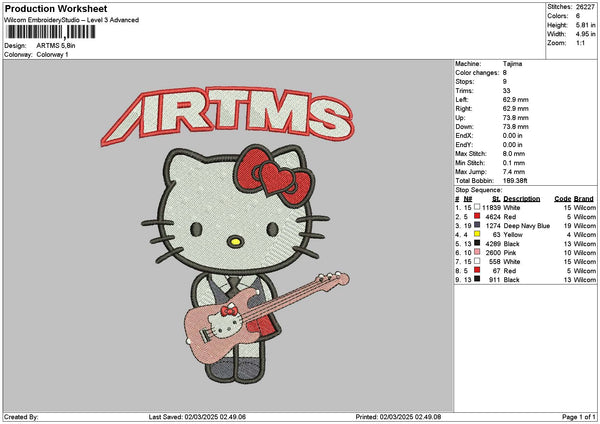Click the red swatch beside 67 stitches
This screenshot has width=600, height=424.
pyautogui.click(x=477, y=270)
